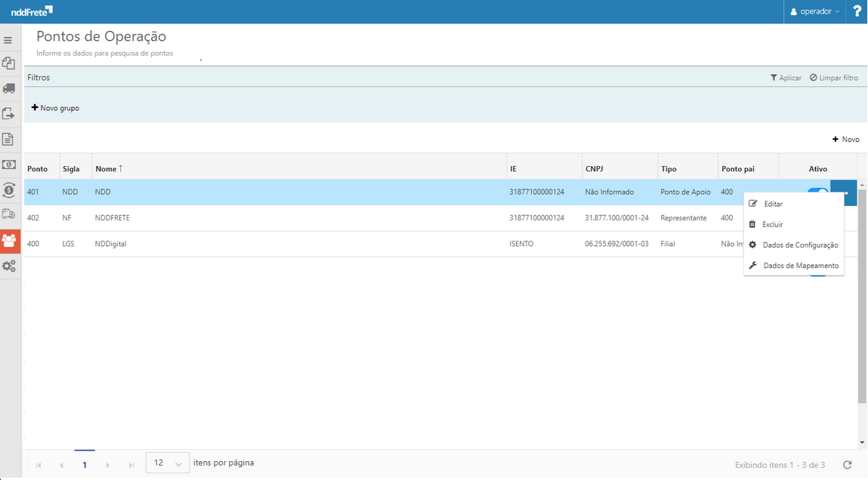868x480 pixels.
Task: Expand the items per page dropdown
Action: pyautogui.click(x=167, y=463)
